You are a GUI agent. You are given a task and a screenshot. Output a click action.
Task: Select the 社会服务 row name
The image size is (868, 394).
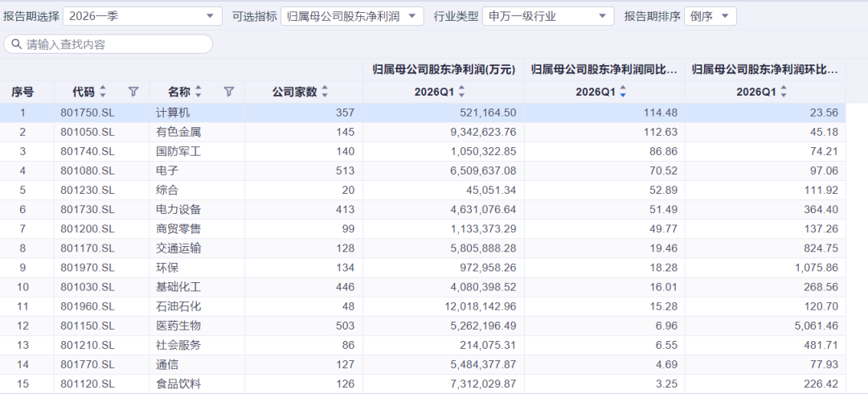pyautogui.click(x=178, y=346)
